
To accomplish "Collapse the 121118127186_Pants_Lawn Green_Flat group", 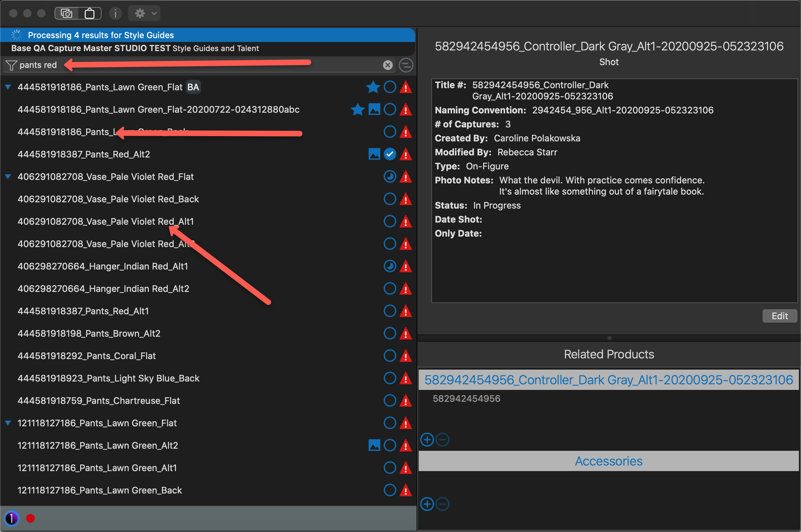I will tap(8, 423).
